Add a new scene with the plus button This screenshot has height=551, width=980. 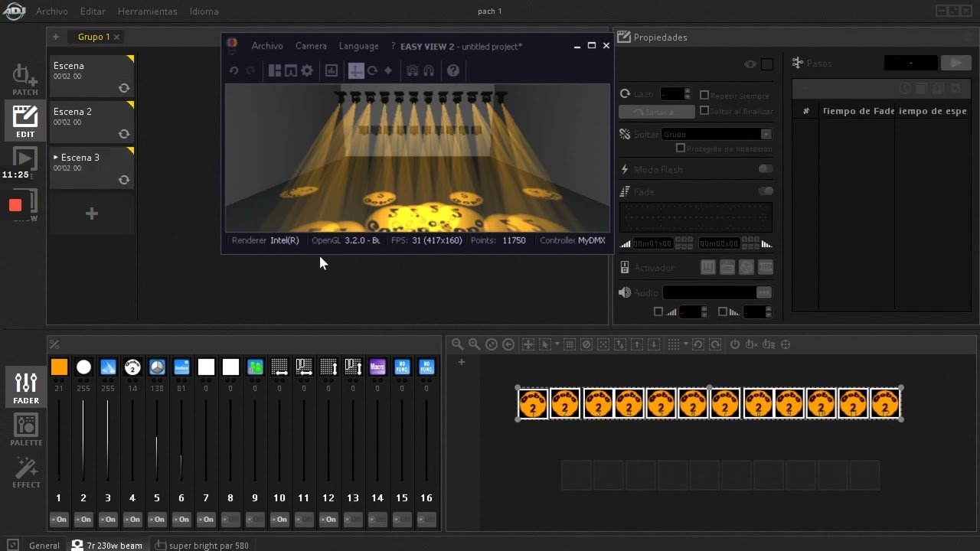[92, 214]
